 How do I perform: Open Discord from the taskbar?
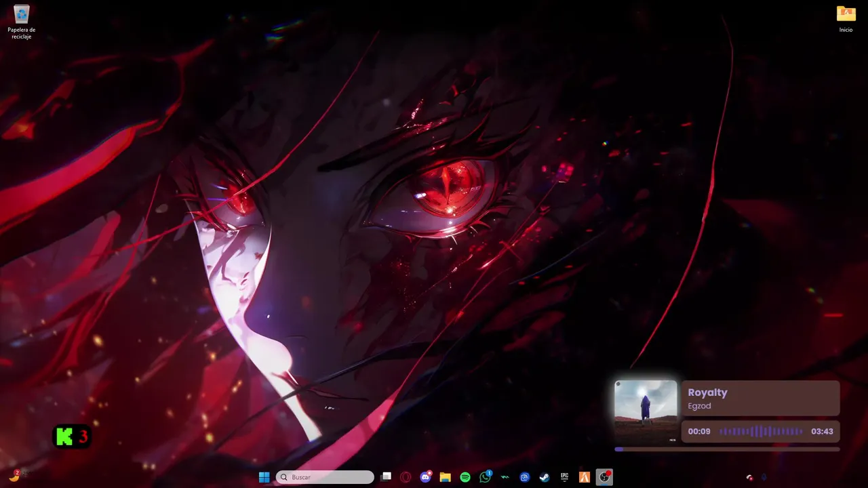[425, 477]
